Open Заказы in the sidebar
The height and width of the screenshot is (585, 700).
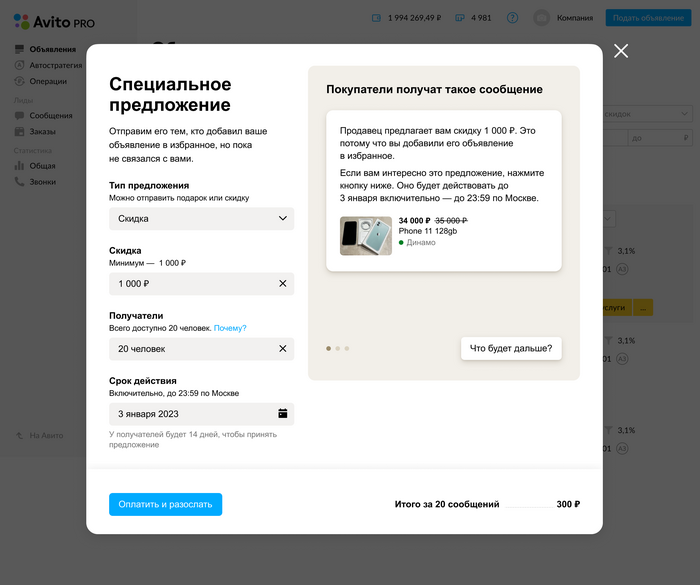click(x=42, y=132)
